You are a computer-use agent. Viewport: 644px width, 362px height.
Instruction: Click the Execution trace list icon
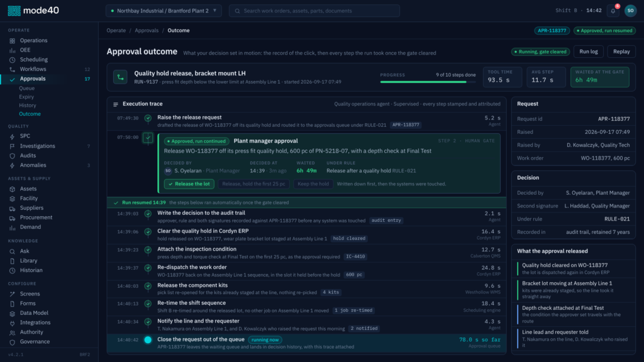pyautogui.click(x=116, y=104)
